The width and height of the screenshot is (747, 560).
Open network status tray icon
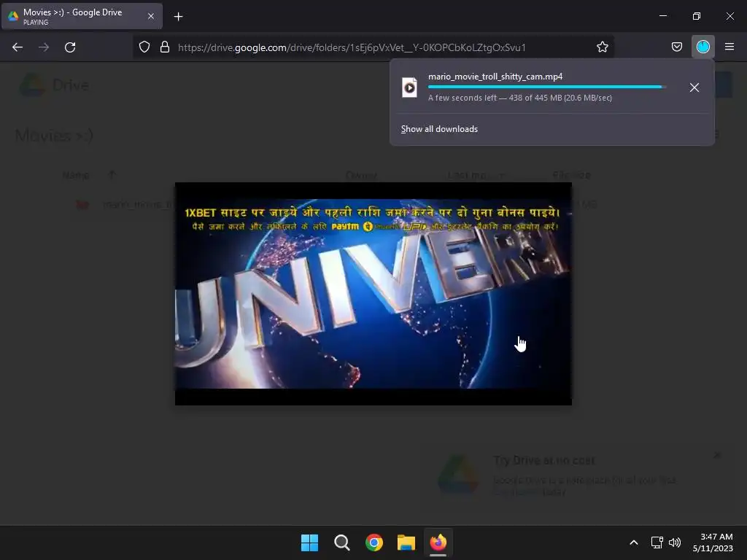click(657, 542)
